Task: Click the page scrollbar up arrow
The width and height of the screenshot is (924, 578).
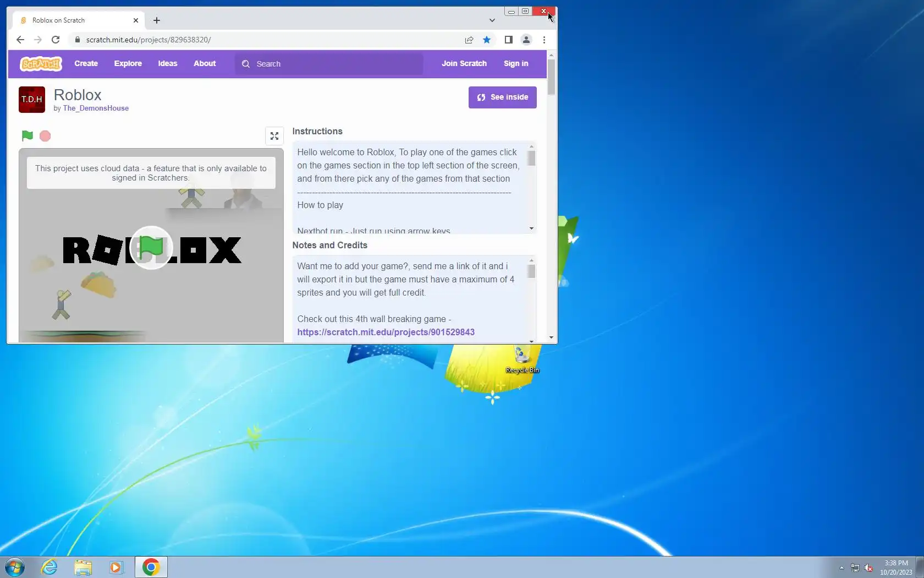Action: (551, 56)
